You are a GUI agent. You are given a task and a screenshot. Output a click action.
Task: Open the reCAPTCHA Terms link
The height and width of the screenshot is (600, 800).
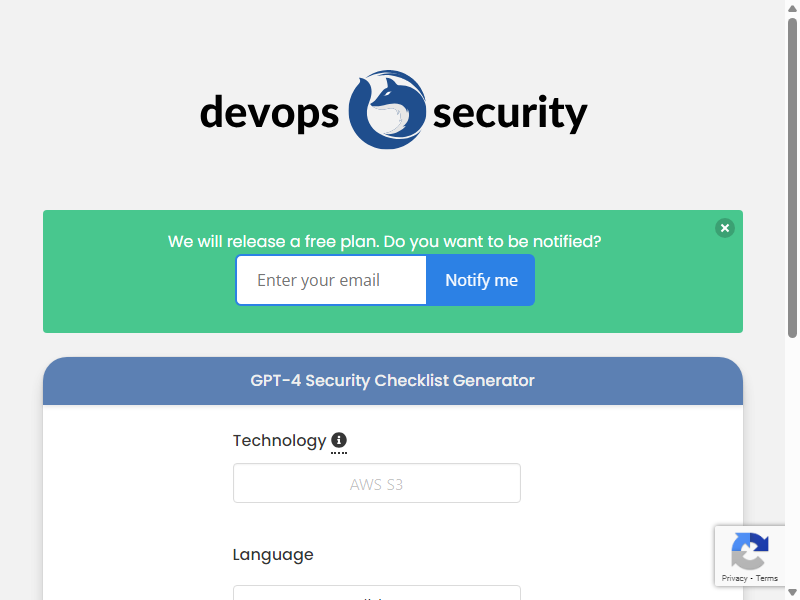tap(767, 578)
